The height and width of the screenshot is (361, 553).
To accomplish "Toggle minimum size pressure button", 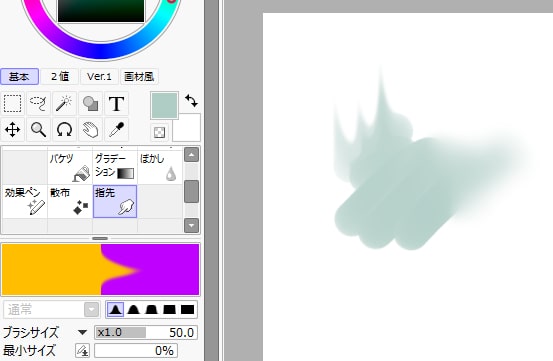I will click(83, 350).
